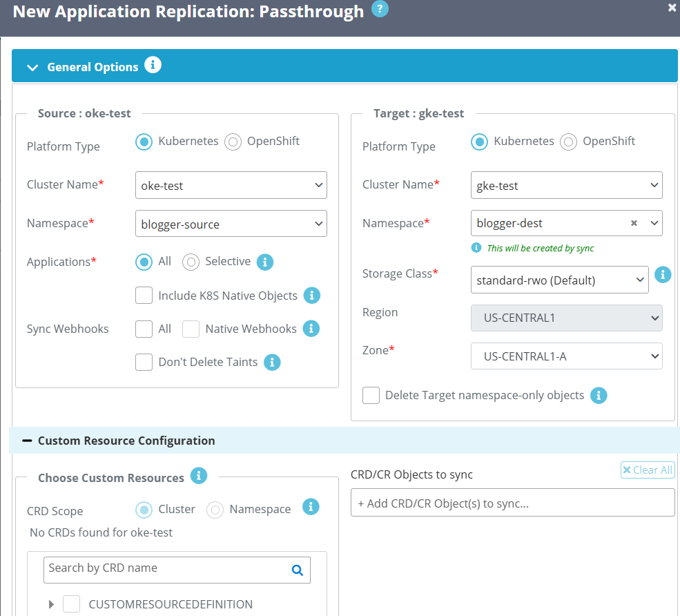
Task: Click info icon for Don't Delete Taints
Action: coord(273,363)
